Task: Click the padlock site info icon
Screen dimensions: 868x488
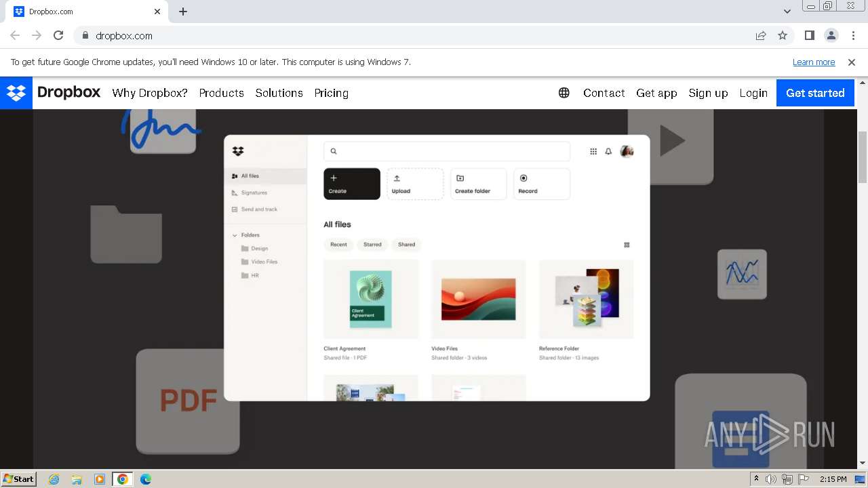Action: (x=85, y=35)
